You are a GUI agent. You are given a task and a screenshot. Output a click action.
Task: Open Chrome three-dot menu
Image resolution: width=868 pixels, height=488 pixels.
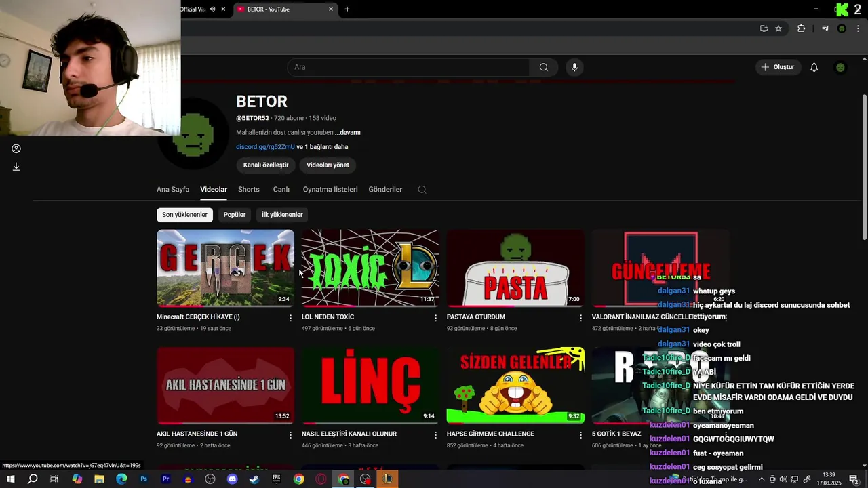[859, 28]
